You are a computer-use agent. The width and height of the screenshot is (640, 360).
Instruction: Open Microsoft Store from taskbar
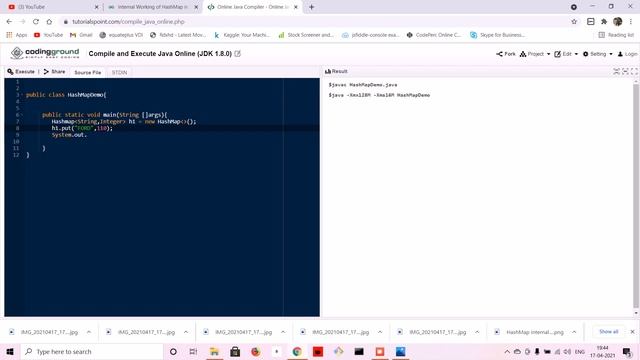tap(235, 351)
